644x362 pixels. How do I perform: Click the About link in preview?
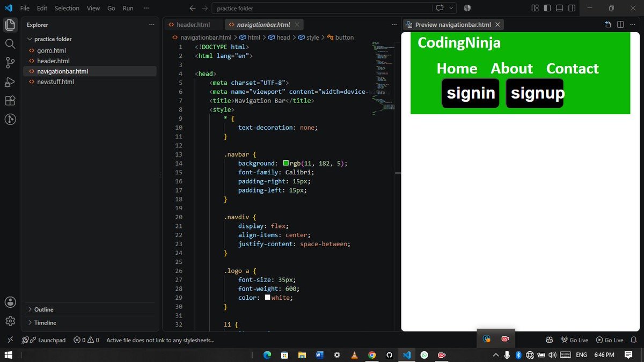click(x=511, y=69)
